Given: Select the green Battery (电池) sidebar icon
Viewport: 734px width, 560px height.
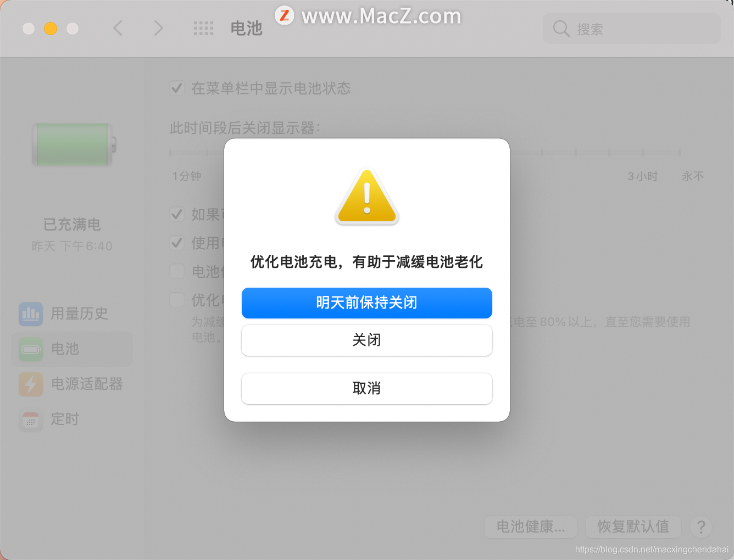Looking at the screenshot, I should click(x=31, y=349).
